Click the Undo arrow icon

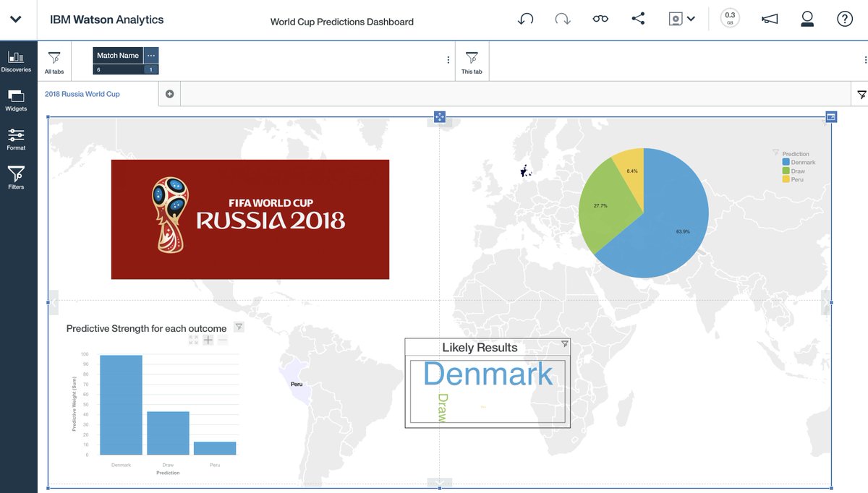coord(525,20)
